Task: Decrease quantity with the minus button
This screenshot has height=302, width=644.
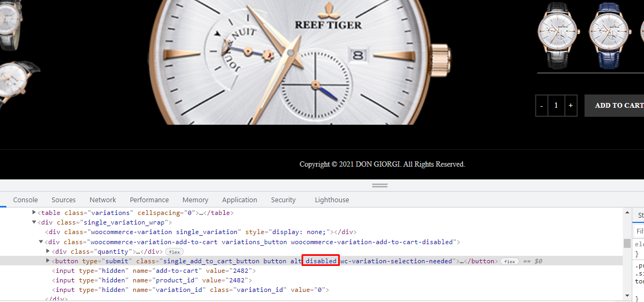Action: click(x=542, y=106)
